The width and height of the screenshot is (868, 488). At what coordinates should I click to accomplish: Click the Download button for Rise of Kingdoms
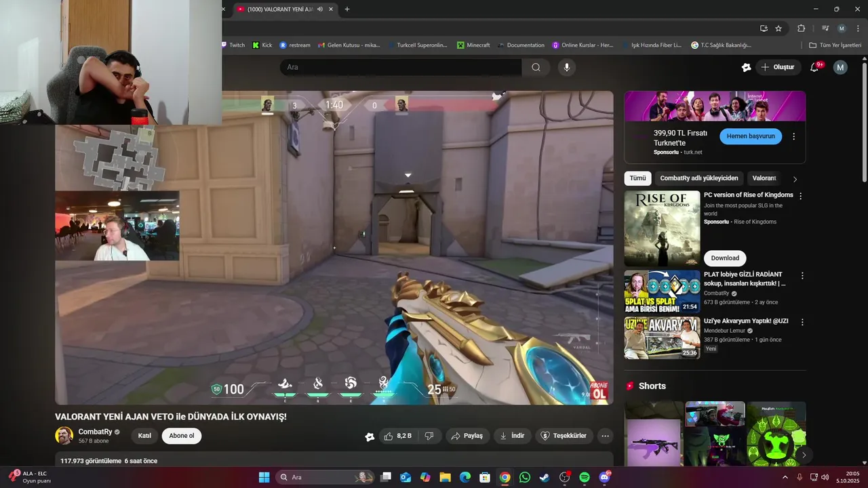coord(725,258)
